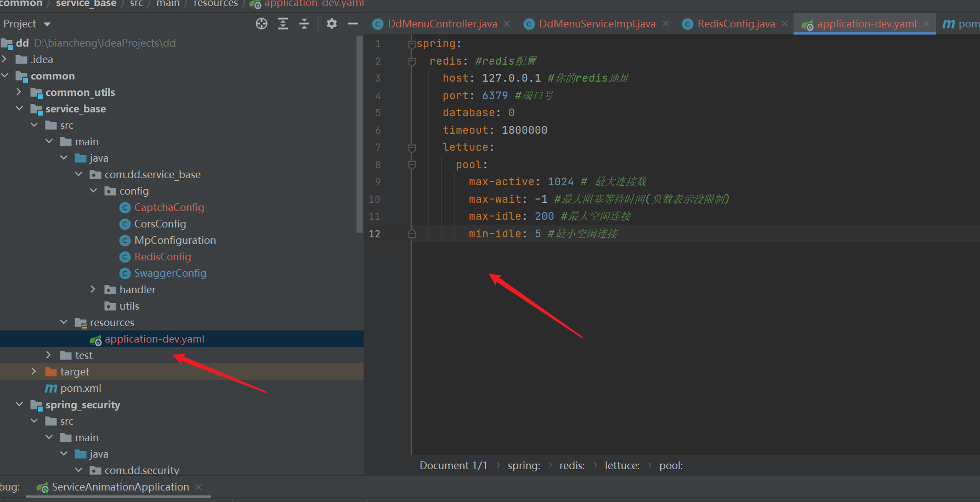Screen dimensions: 980x502
Task: Open the Project view dropdown
Action: [26, 24]
